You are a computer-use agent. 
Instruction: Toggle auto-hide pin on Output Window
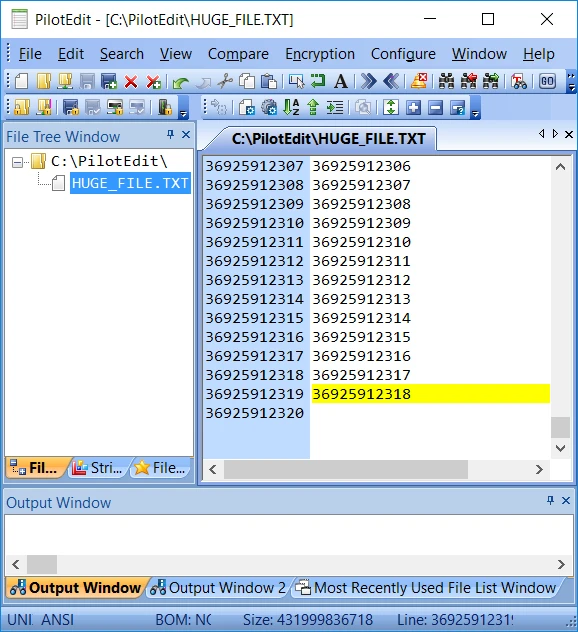tap(550, 500)
